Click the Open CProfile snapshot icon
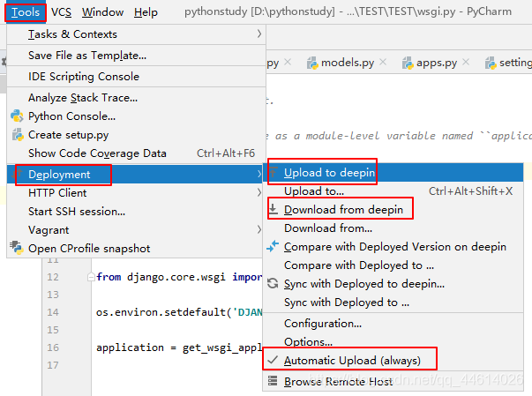 [x=17, y=248]
